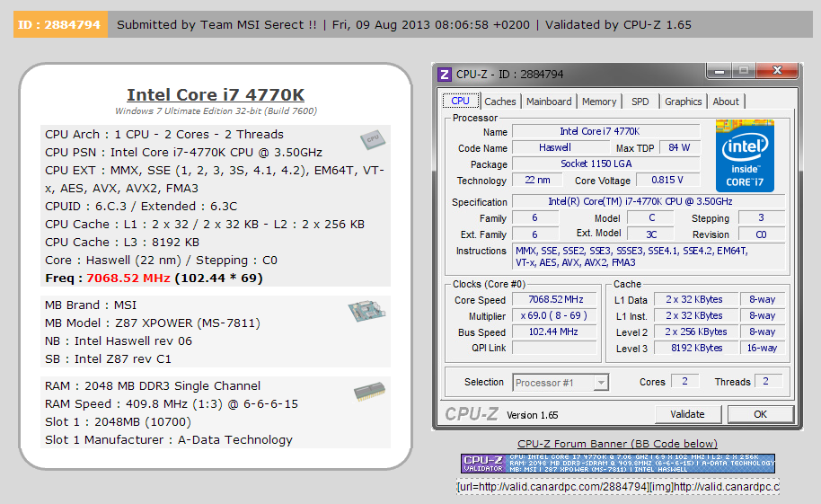
Task: Click the 'MB Model : Z87 XPOWER (MS-7811)' line
Action: point(153,323)
